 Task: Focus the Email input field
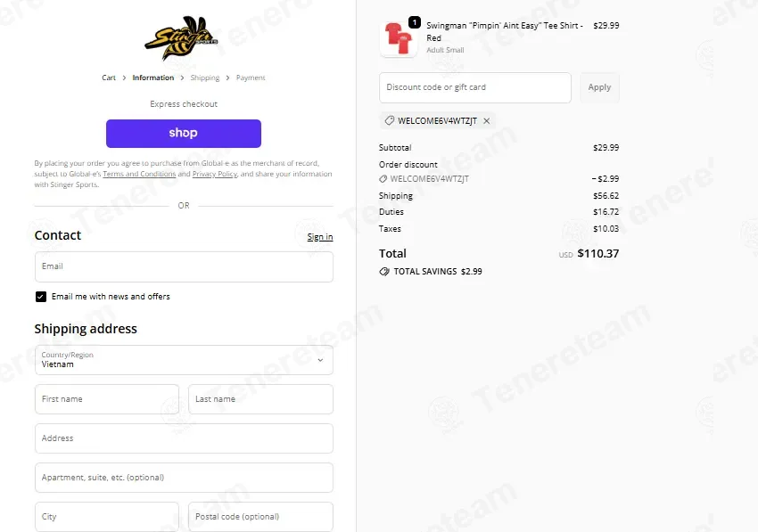tap(184, 266)
